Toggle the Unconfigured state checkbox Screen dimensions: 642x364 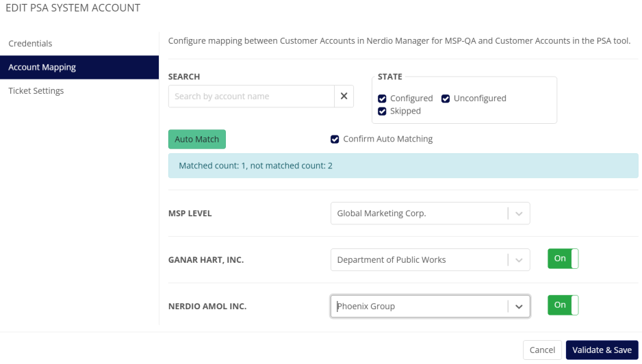point(446,99)
